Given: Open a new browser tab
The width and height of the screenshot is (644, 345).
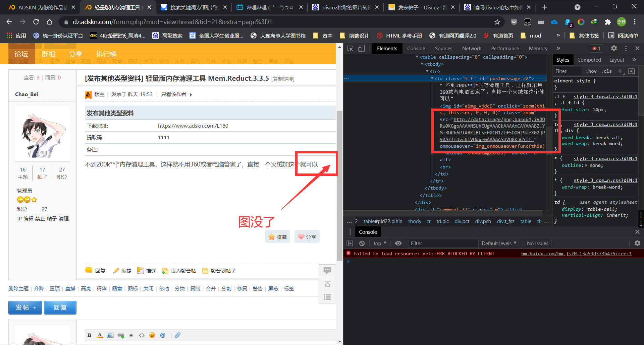Looking at the screenshot, I should [544, 7].
